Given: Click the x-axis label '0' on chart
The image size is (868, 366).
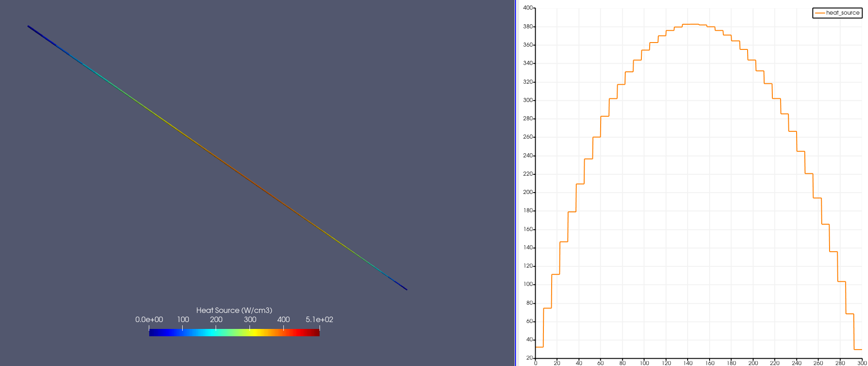Looking at the screenshot, I should [536, 363].
